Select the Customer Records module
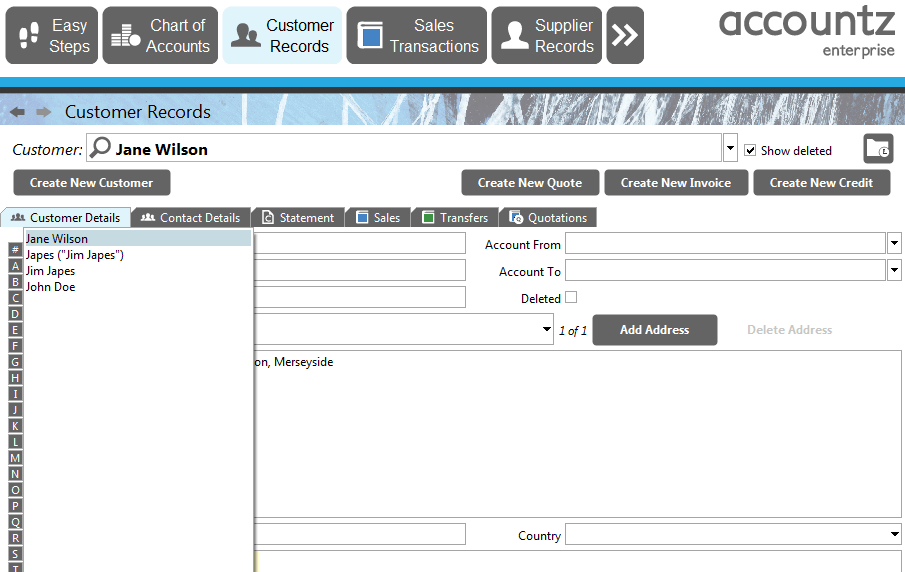Viewport: 905px width, 572px height. 282,35
